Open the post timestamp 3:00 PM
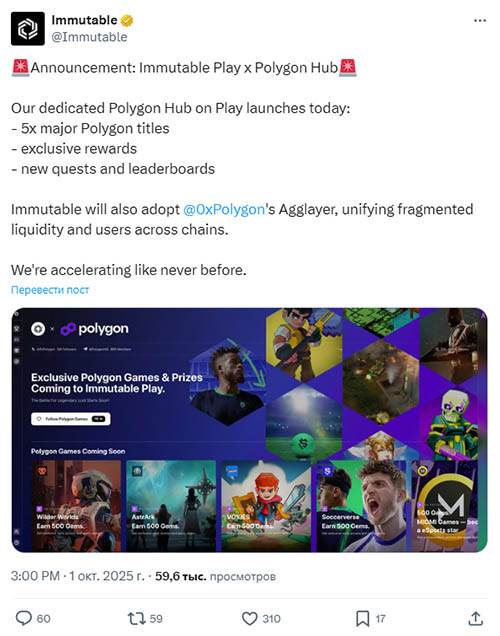Screen dimensions: 500x636 click(x=35, y=576)
